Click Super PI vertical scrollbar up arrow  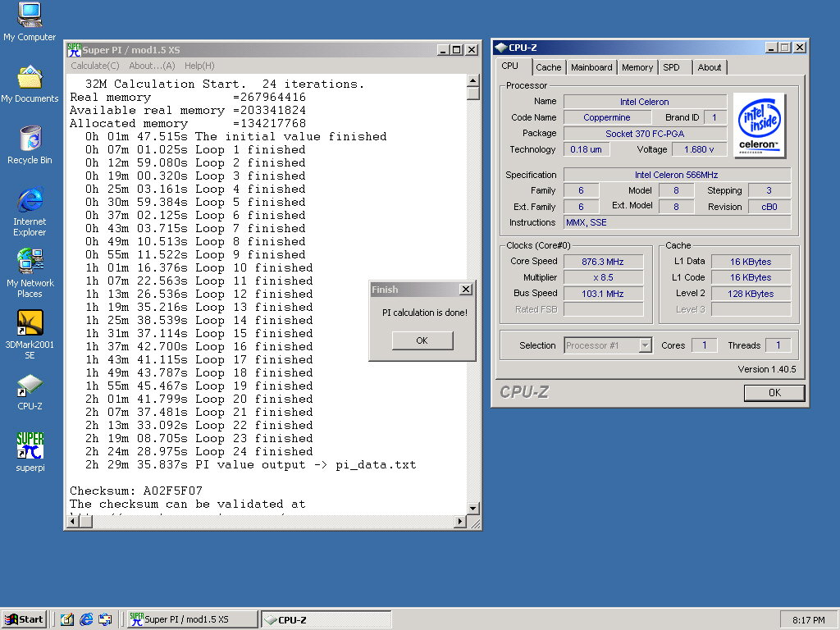(x=473, y=81)
